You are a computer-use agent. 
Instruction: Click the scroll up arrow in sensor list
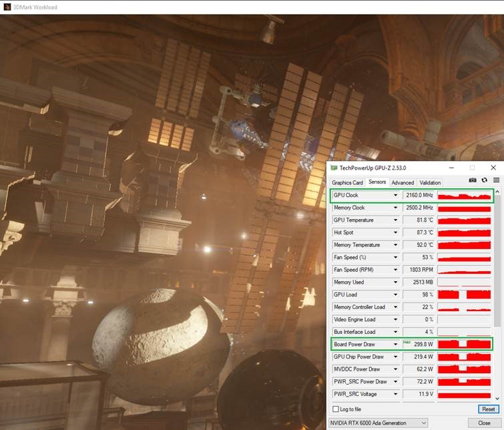point(497,192)
